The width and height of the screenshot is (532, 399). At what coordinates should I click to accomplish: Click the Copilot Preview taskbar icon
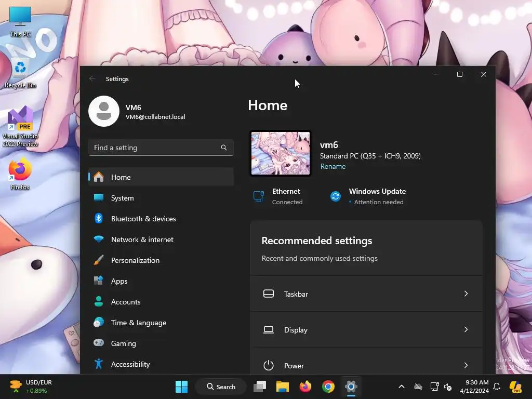pos(515,387)
